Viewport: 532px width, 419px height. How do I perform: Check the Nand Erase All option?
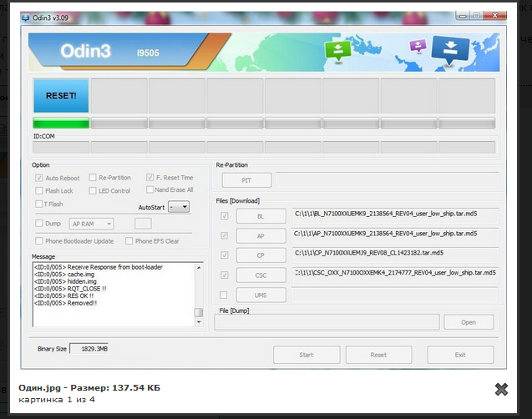coord(149,189)
